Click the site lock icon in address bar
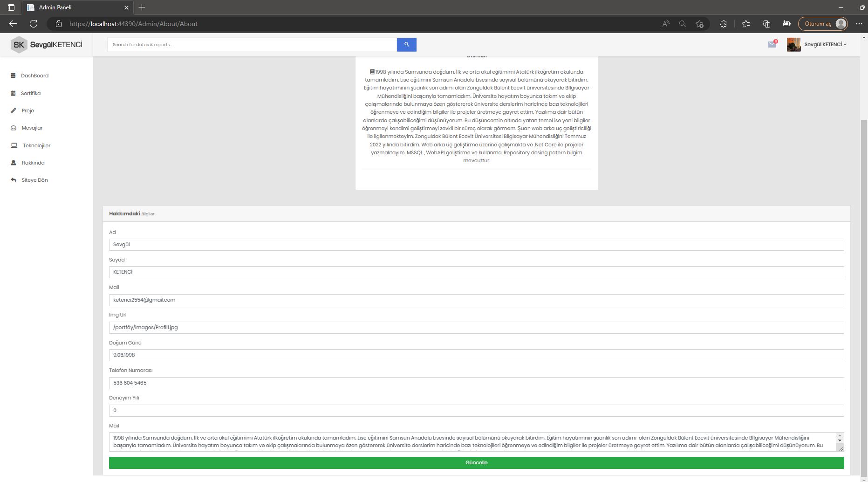 [x=59, y=24]
